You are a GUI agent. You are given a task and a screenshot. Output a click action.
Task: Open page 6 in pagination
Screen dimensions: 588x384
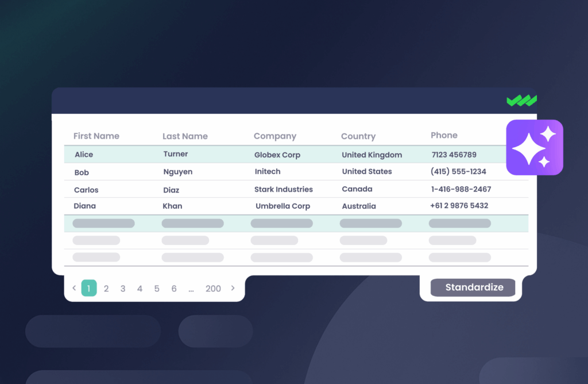174,288
